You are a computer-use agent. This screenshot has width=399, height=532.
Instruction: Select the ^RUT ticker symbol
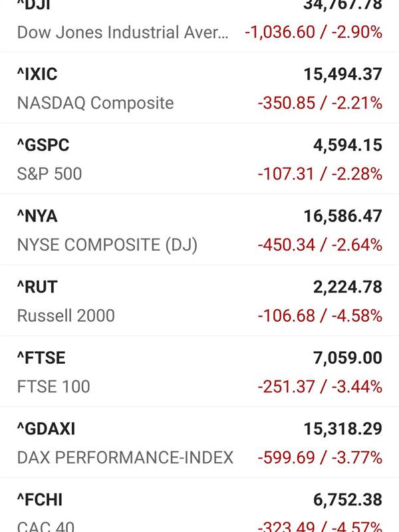pyautogui.click(x=37, y=287)
